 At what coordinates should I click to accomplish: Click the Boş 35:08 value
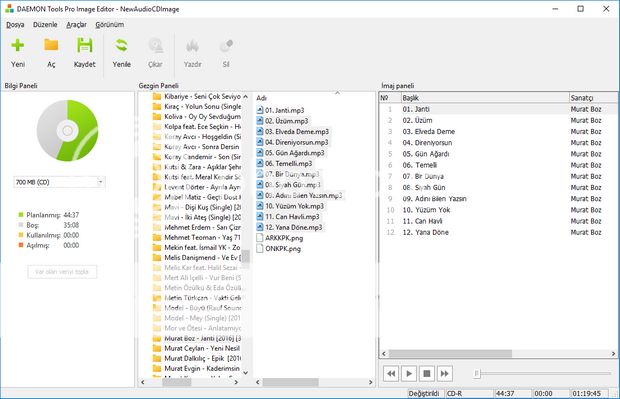coord(71,225)
